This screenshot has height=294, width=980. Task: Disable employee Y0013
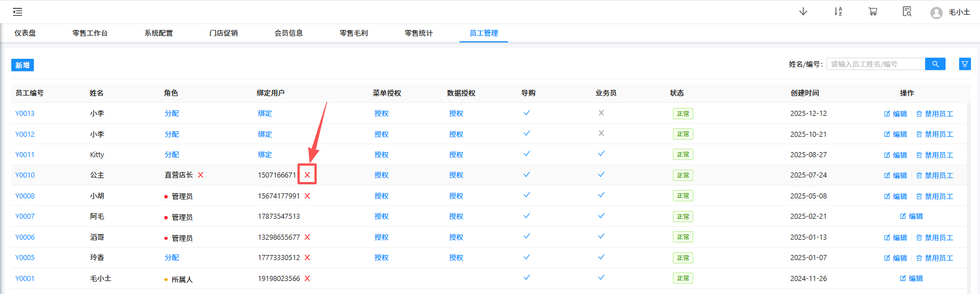tap(934, 114)
